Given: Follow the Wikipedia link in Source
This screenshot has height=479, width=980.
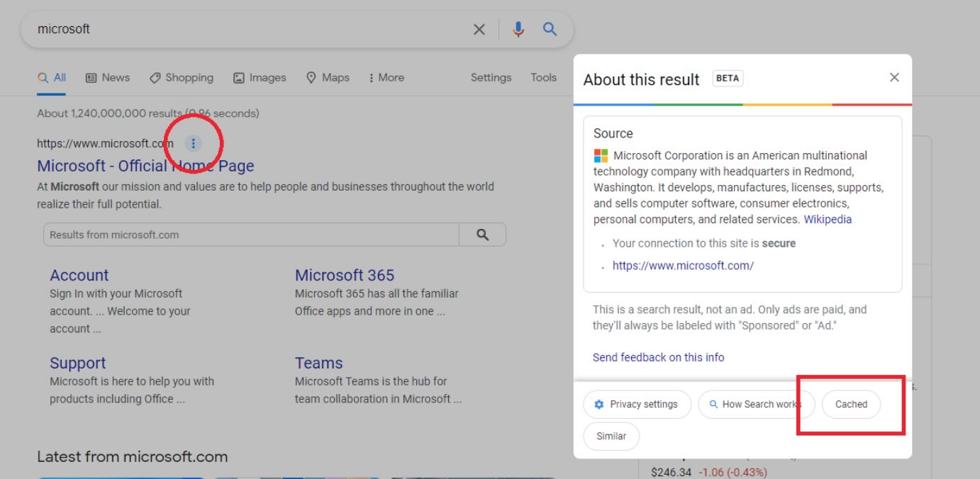Looking at the screenshot, I should pos(828,220).
